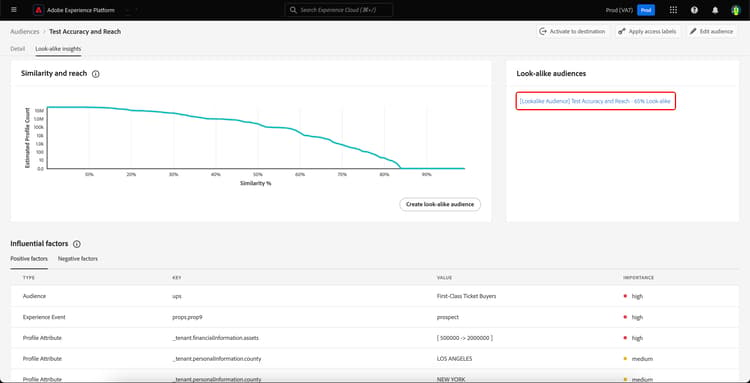Switch to Negative factors tab
The height and width of the screenshot is (383, 750).
click(x=77, y=259)
